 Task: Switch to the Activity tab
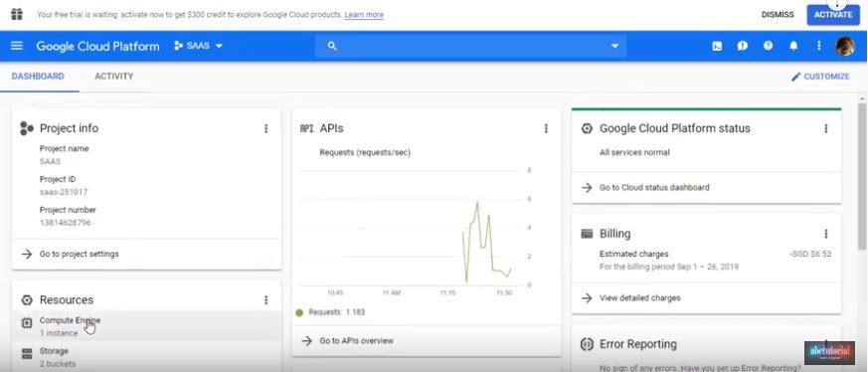114,77
